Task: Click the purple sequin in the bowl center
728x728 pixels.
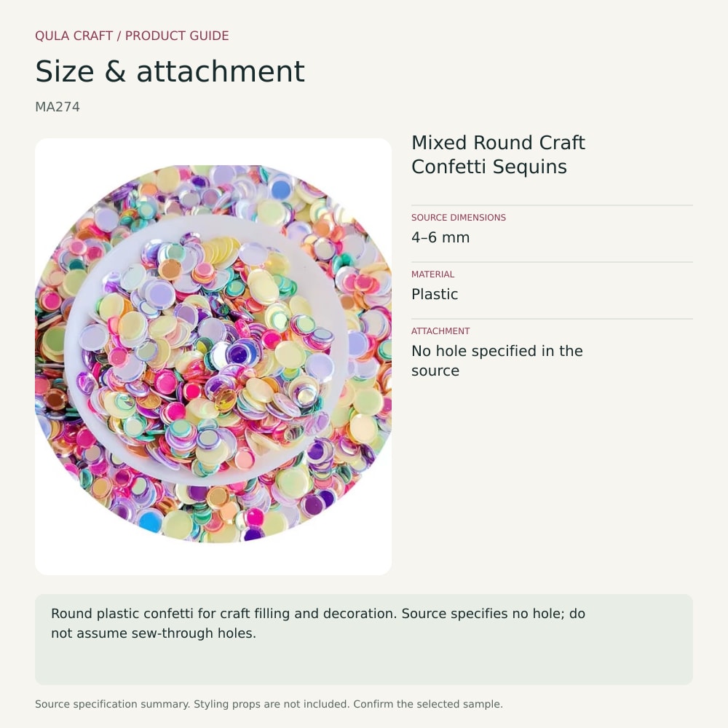Action: [239, 355]
